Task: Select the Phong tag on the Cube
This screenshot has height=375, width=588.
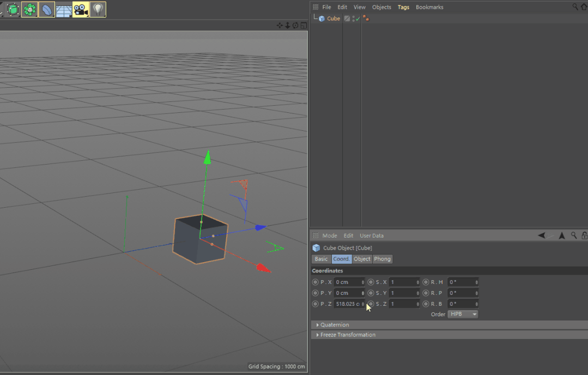Action: [366, 19]
